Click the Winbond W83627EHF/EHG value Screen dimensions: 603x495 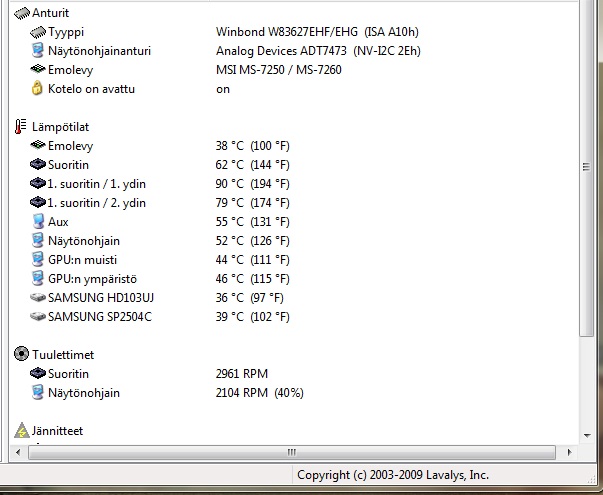pos(317,32)
